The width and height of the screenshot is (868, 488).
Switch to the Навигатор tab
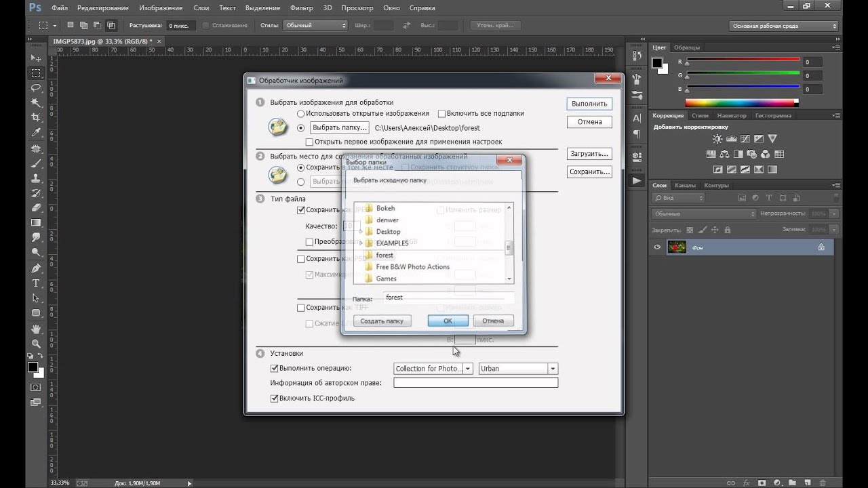[731, 115]
